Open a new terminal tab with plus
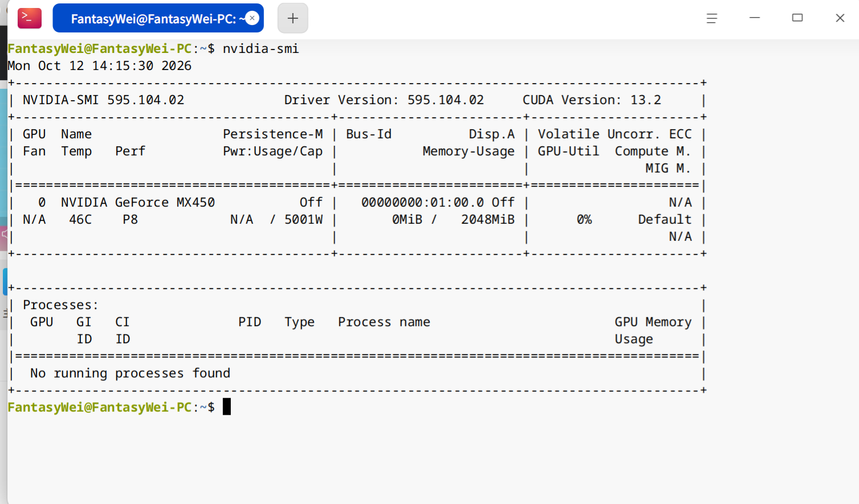 tap(293, 18)
